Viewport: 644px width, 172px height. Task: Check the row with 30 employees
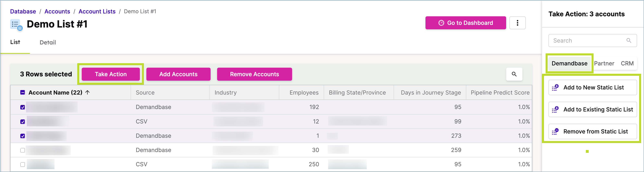(x=23, y=150)
